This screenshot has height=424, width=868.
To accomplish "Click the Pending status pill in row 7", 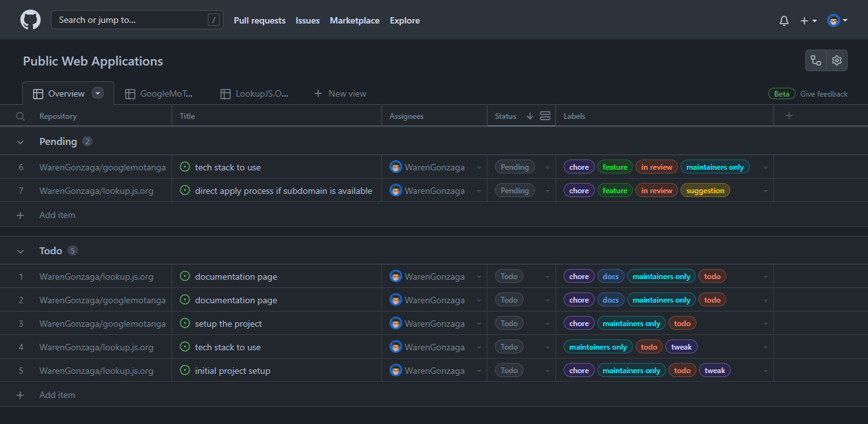I will point(515,191).
